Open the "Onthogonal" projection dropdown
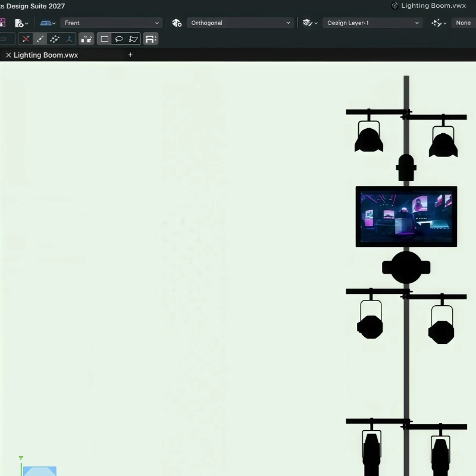 240,23
